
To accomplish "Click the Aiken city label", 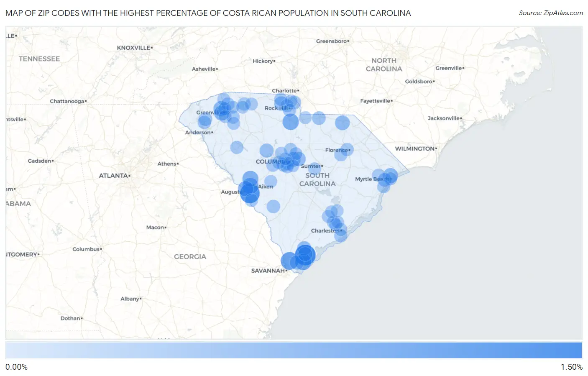I will click(266, 187).
